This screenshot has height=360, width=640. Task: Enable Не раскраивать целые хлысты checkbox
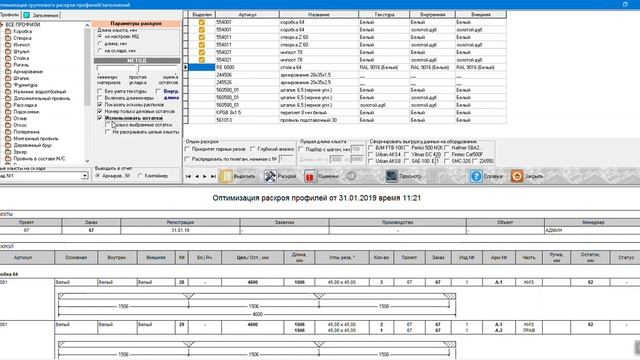pyautogui.click(x=108, y=132)
